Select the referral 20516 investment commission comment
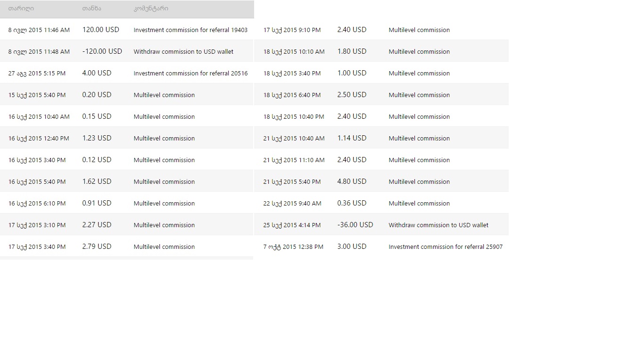Viewport: 644px width, 362px height. point(190,73)
